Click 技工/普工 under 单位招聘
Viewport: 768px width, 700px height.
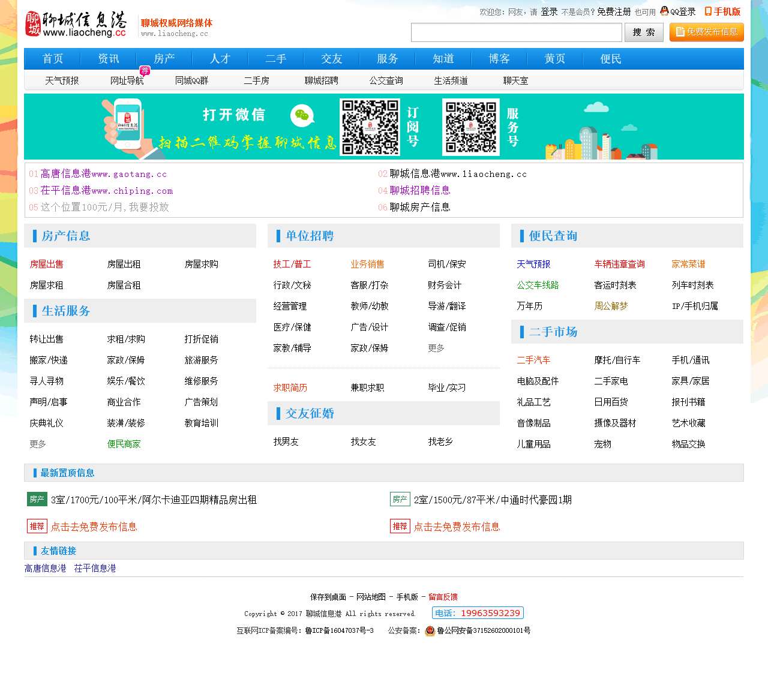click(x=292, y=264)
